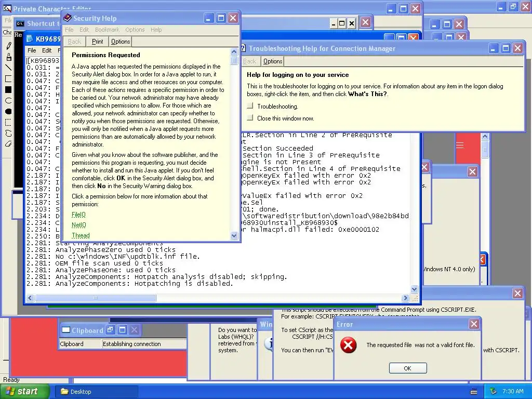Open the Thread permission link
Screen dimensions: 532x399
(x=81, y=235)
